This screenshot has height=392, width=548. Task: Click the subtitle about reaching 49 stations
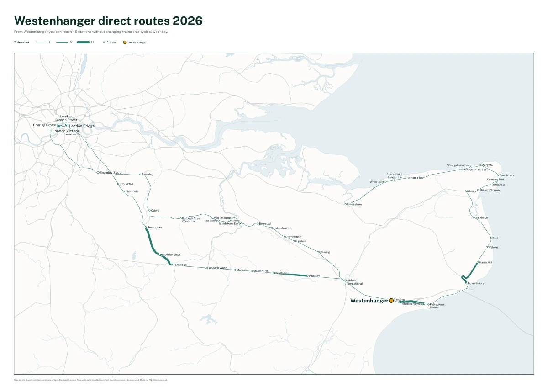pyautogui.click(x=91, y=32)
